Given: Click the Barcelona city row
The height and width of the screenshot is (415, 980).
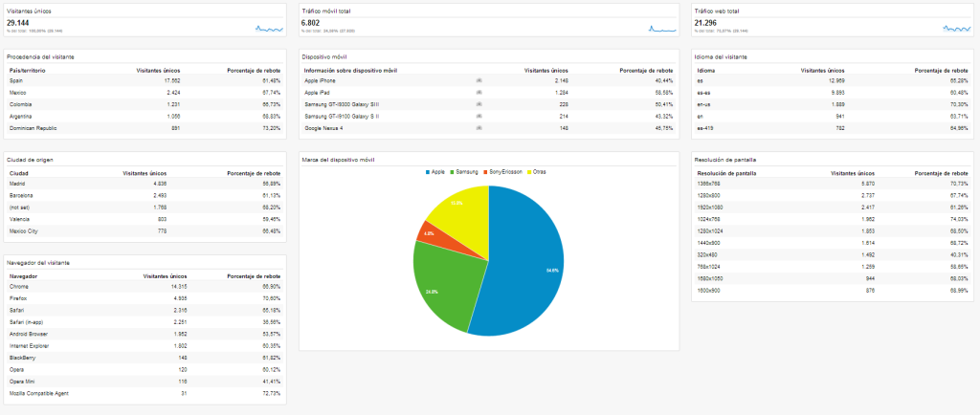Looking at the screenshot, I should click(145, 195).
